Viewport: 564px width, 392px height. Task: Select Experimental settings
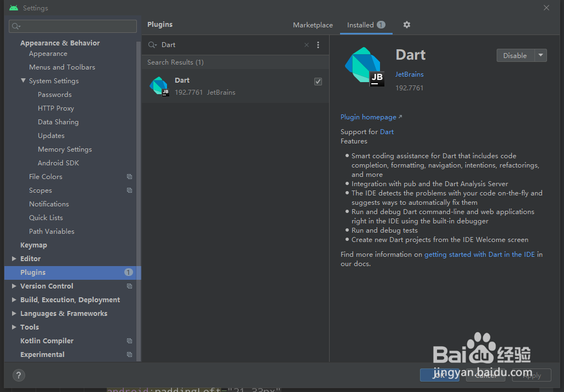pos(43,354)
